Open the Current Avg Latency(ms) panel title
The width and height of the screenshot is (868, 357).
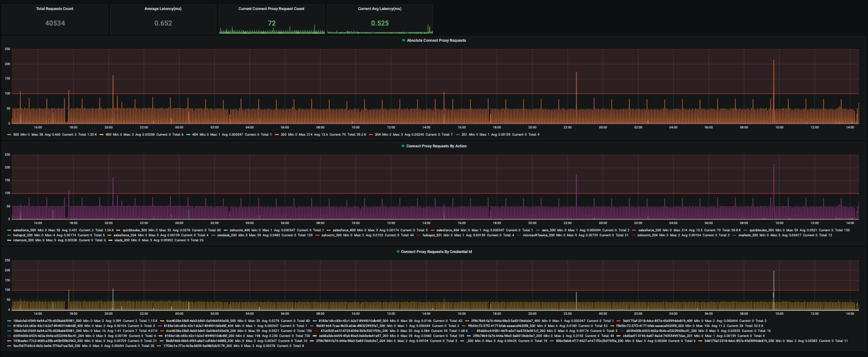[x=379, y=9]
